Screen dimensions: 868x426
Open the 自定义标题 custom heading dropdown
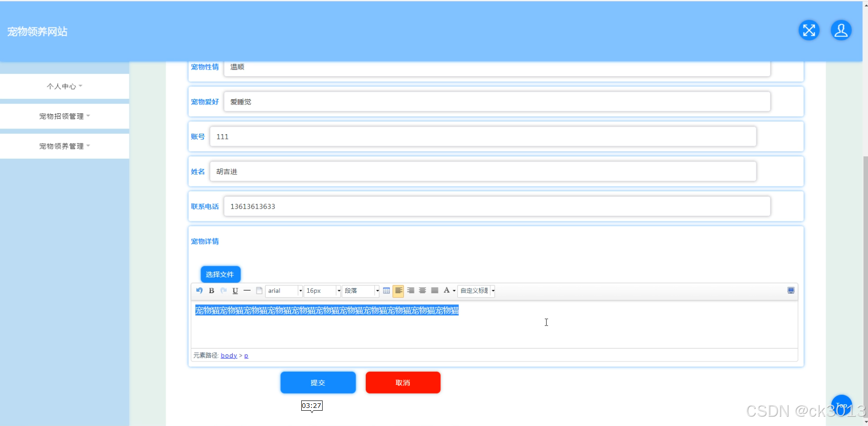coord(477,291)
